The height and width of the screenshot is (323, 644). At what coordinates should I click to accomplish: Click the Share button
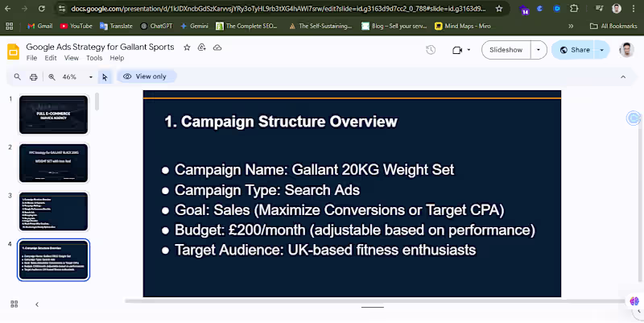coord(573,50)
